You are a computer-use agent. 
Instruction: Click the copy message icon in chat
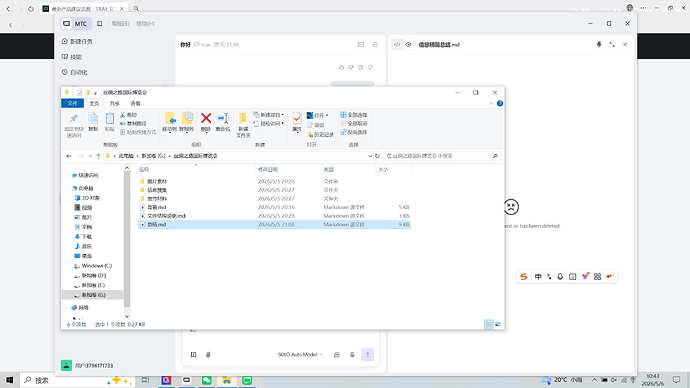[361, 67]
